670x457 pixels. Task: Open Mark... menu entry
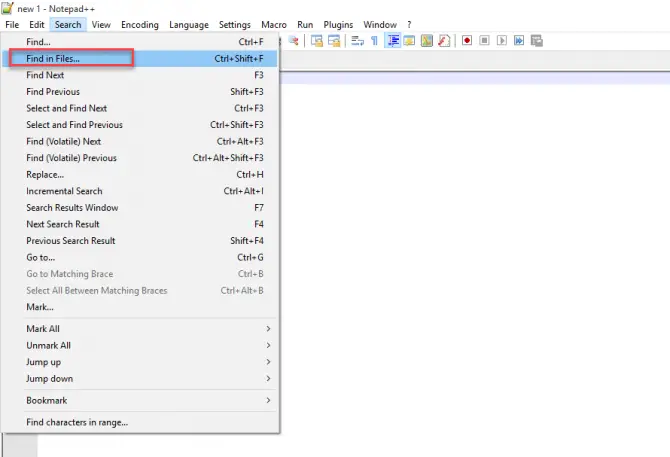tap(140, 307)
